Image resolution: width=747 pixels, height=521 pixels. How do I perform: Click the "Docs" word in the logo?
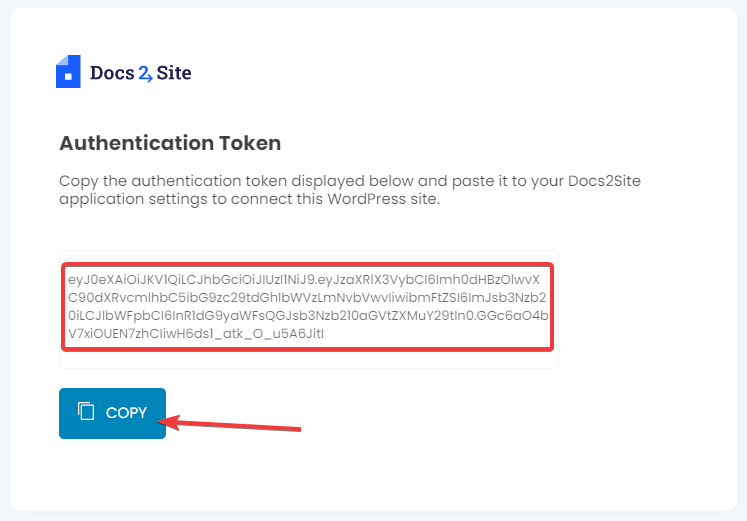(111, 72)
